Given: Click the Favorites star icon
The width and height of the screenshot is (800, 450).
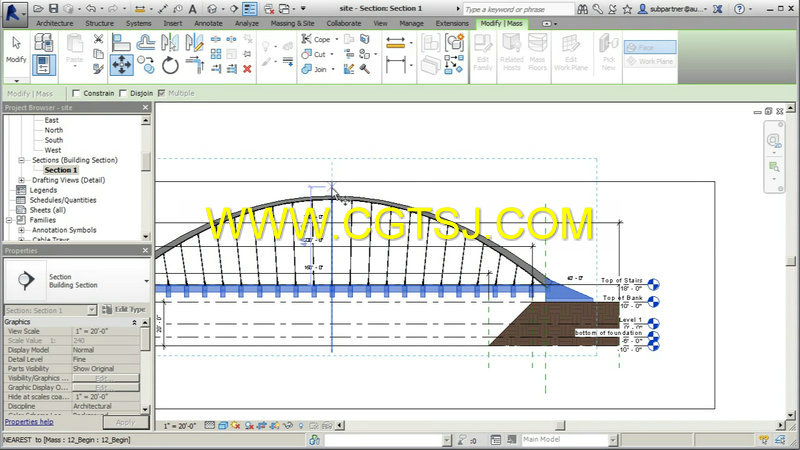Looking at the screenshot, I should tap(627, 9).
